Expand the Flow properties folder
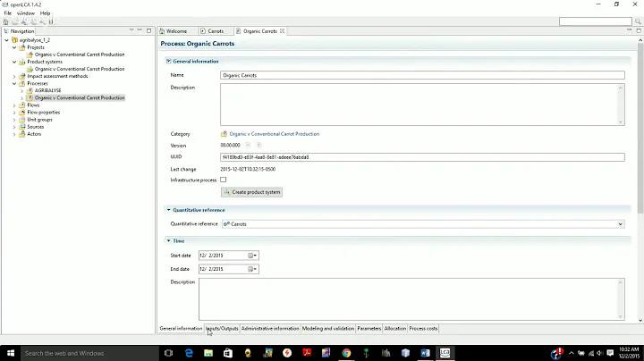The image size is (644, 361). [14, 113]
